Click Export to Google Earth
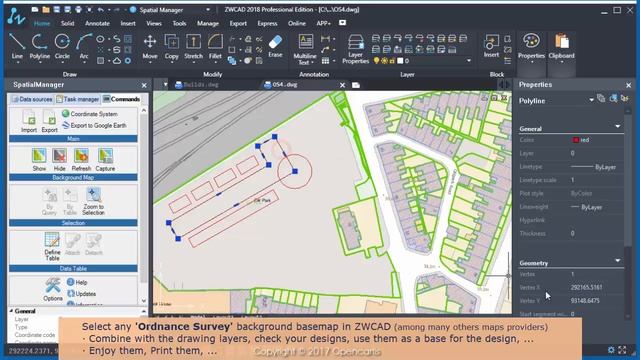The width and height of the screenshot is (640, 360). 94,125
